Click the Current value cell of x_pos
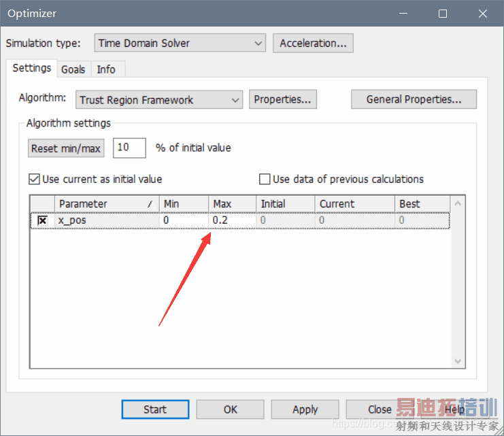Viewport: 504px width, 436px height. [x=355, y=220]
